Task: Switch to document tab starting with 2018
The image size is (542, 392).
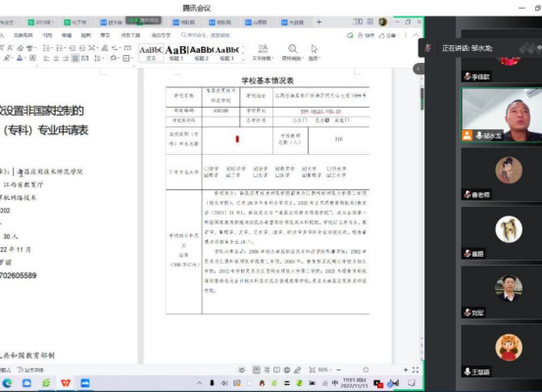Action: coord(41,23)
